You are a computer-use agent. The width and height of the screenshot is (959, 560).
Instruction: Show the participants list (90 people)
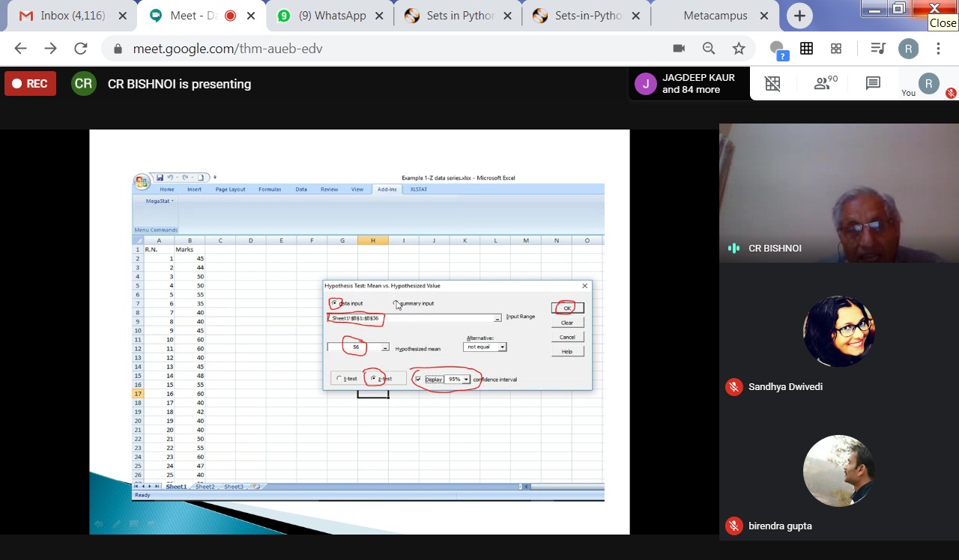(x=825, y=84)
